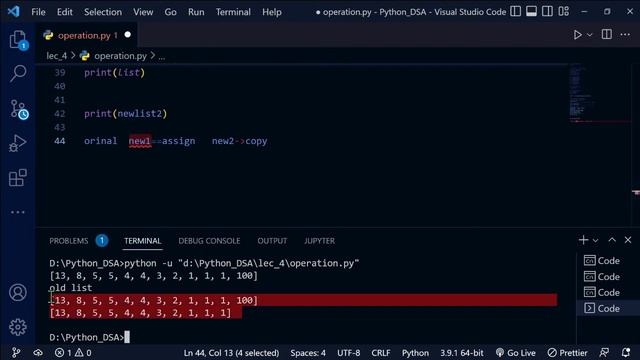Open terminal launch profile dropdown
Image resolution: width=640 pixels, height=360 pixels.
click(x=596, y=240)
